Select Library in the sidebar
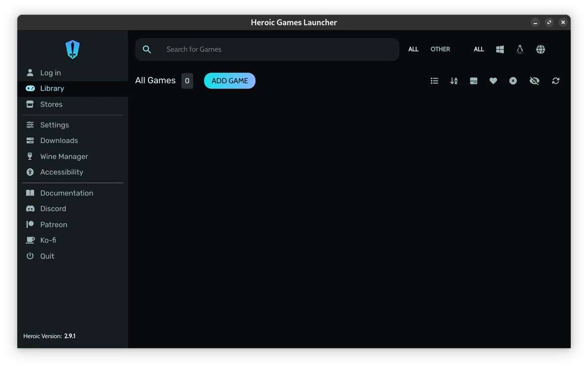 point(73,88)
